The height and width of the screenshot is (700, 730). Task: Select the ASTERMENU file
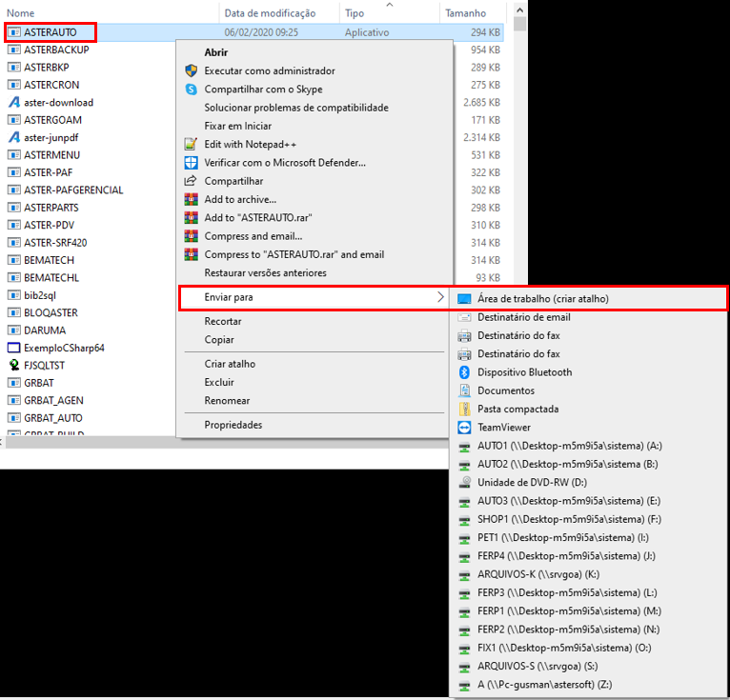click(52, 155)
